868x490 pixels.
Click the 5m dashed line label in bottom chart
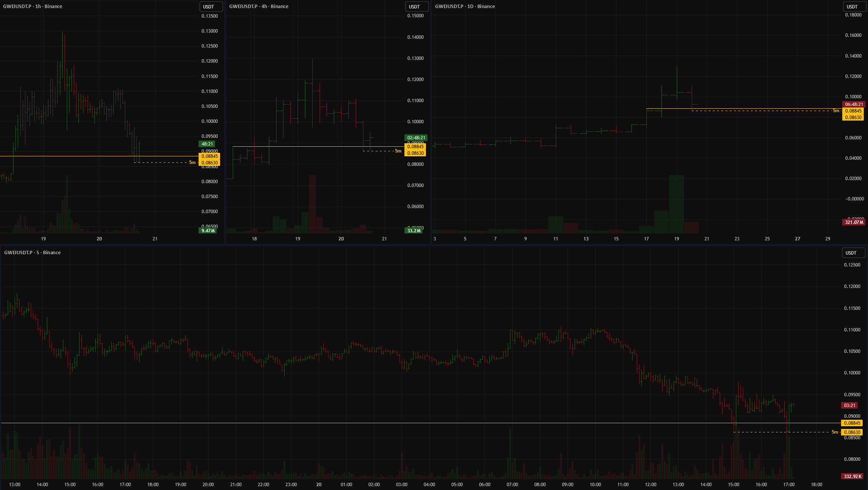[835, 432]
